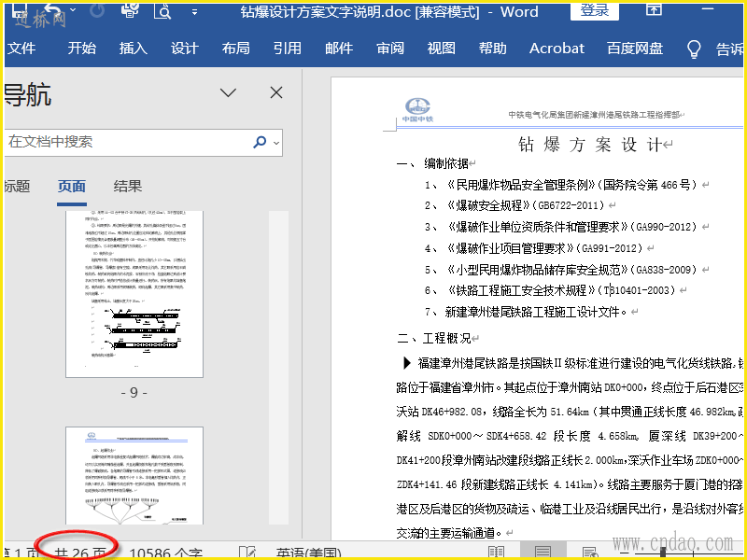Switch to Read Mode view icon
This screenshot has width=747, height=560.
(497, 553)
